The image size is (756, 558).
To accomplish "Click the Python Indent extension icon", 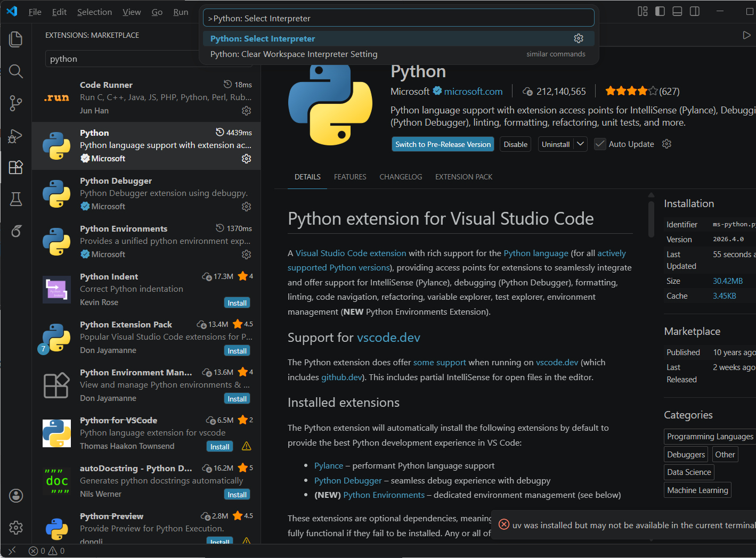I will point(56,290).
